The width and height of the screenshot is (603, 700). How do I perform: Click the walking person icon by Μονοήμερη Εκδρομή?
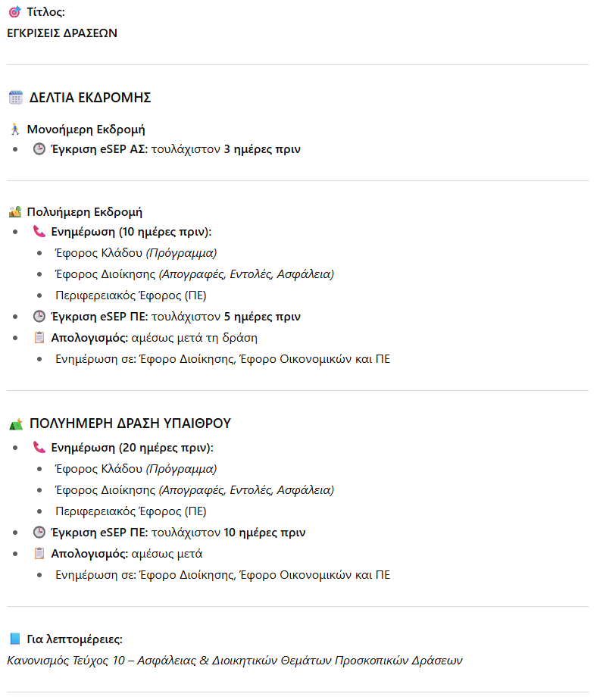tap(14, 130)
